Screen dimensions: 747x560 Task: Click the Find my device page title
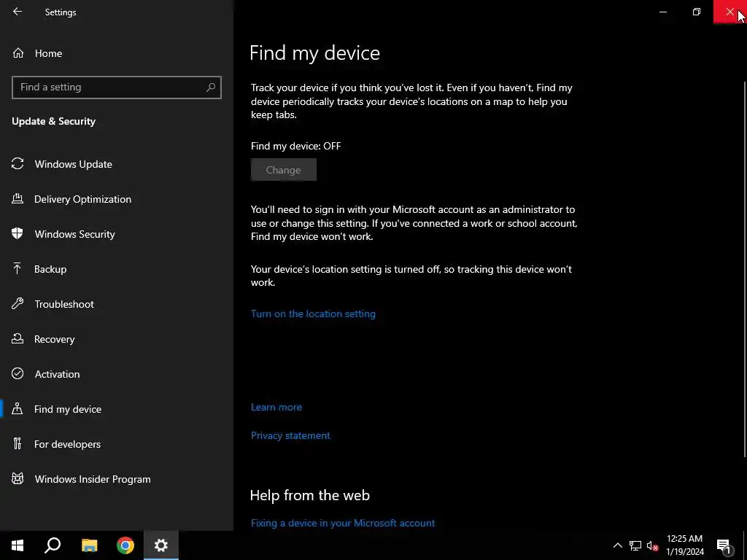tap(315, 52)
